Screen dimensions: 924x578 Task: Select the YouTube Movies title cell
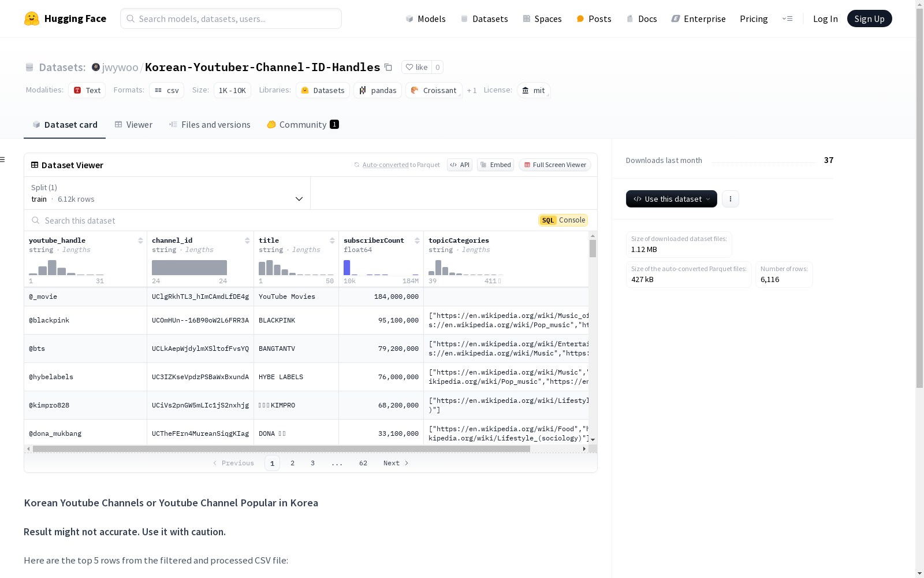tap(296, 297)
